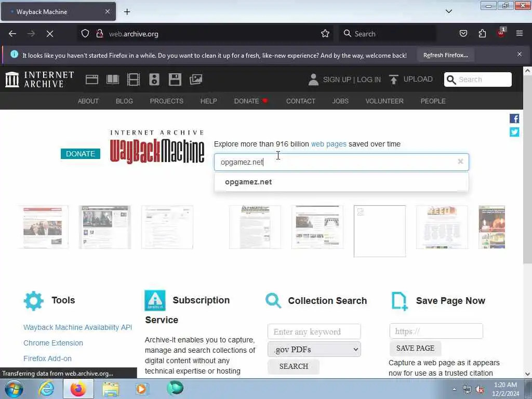Click the Refresh Firefox... button

[445, 55]
